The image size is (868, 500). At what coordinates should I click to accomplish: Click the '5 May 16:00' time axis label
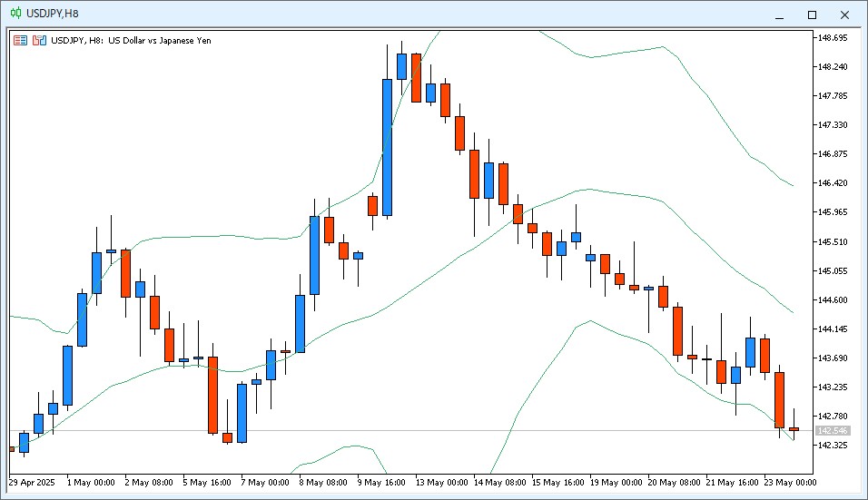[x=207, y=482]
